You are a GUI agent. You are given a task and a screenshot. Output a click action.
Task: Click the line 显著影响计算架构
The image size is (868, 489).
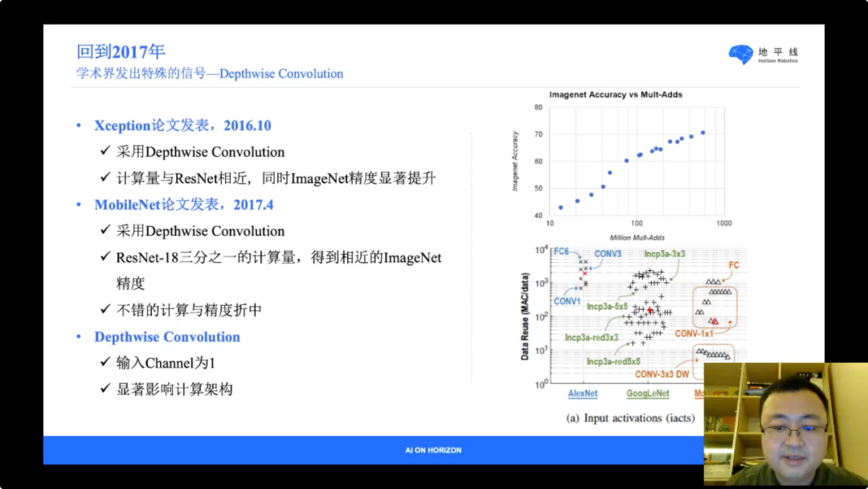[x=174, y=389]
